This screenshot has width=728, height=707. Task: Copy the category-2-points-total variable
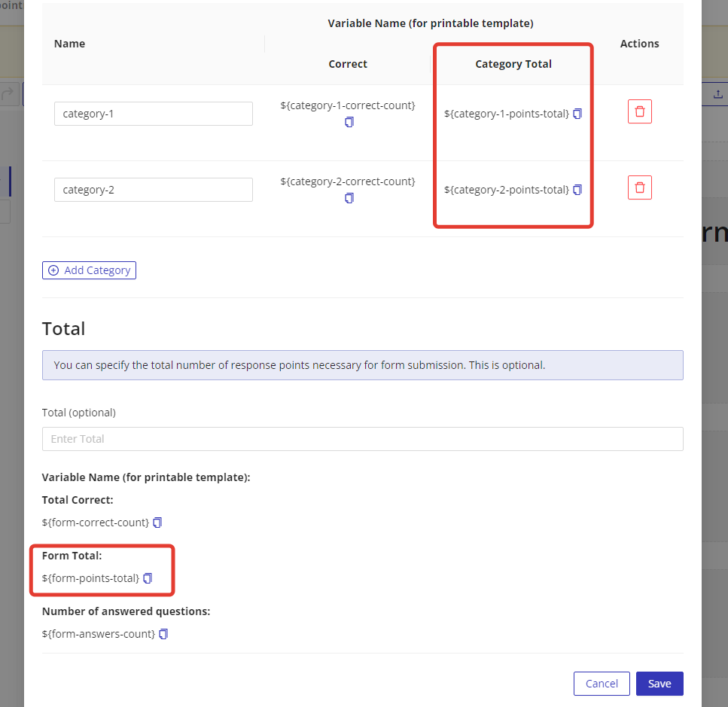coord(577,190)
